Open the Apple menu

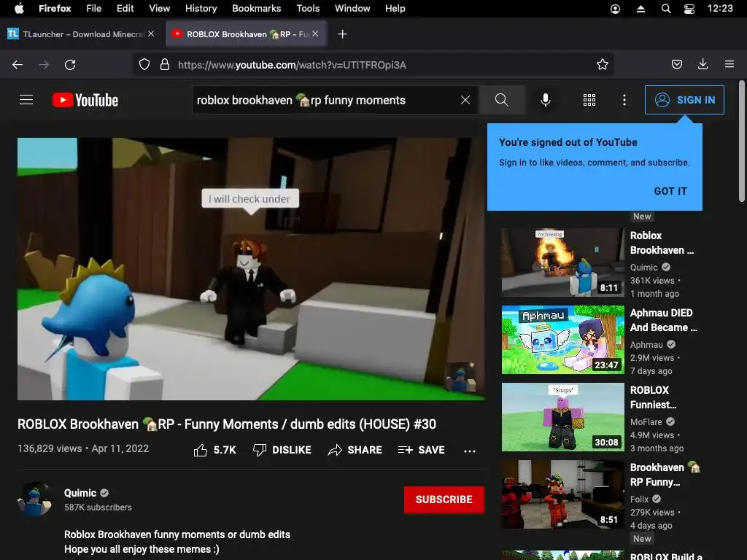pos(19,8)
